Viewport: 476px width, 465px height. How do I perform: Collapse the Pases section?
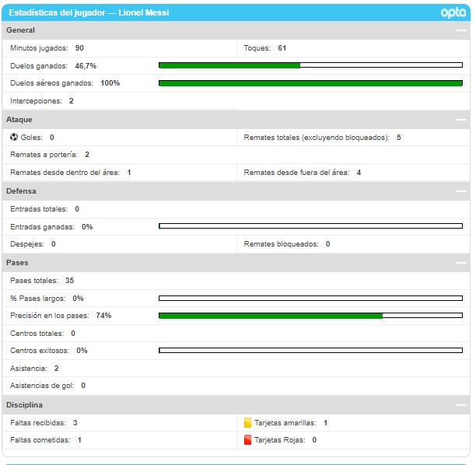[x=460, y=263]
